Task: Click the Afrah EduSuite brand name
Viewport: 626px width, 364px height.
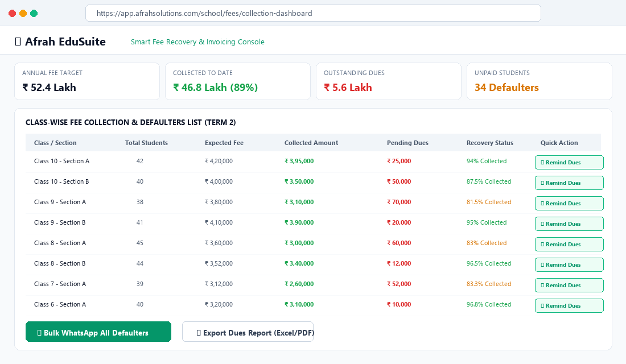Action: pyautogui.click(x=65, y=42)
